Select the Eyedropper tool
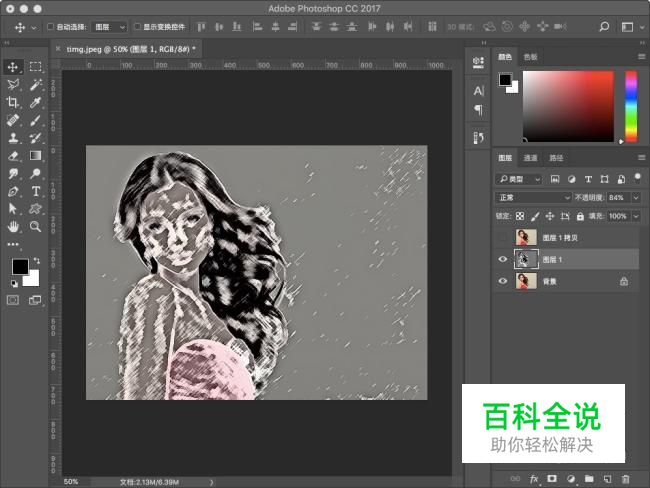 [35, 102]
